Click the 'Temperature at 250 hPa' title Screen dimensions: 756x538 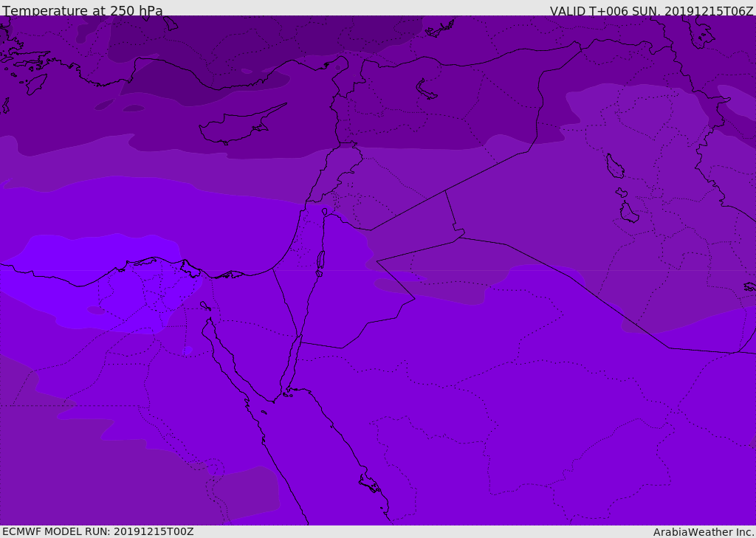click(x=83, y=10)
